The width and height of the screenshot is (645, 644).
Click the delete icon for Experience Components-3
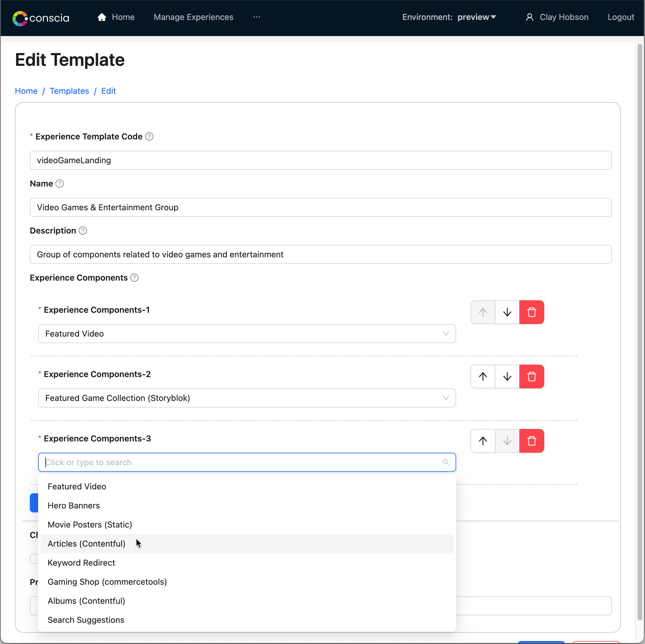[x=531, y=441]
